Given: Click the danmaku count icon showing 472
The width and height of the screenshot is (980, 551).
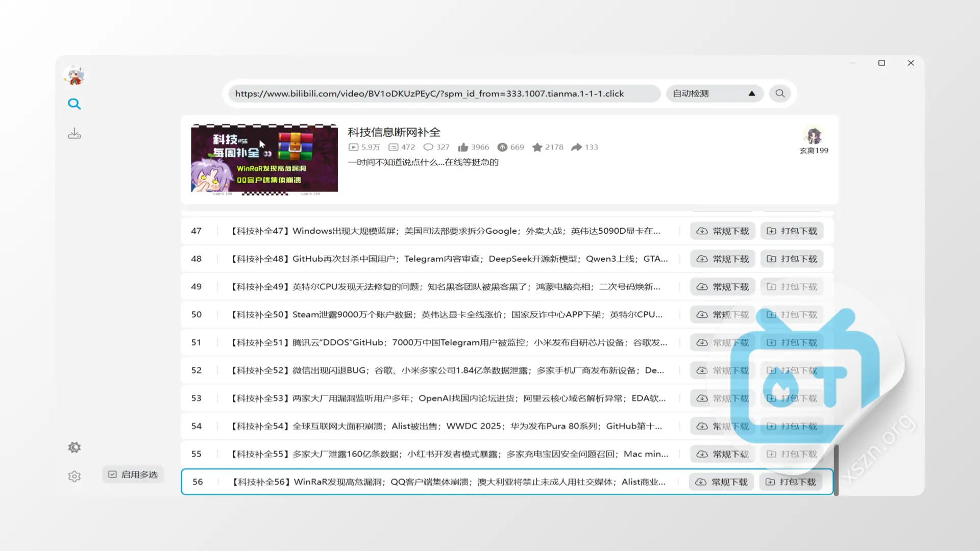Looking at the screenshot, I should (393, 147).
